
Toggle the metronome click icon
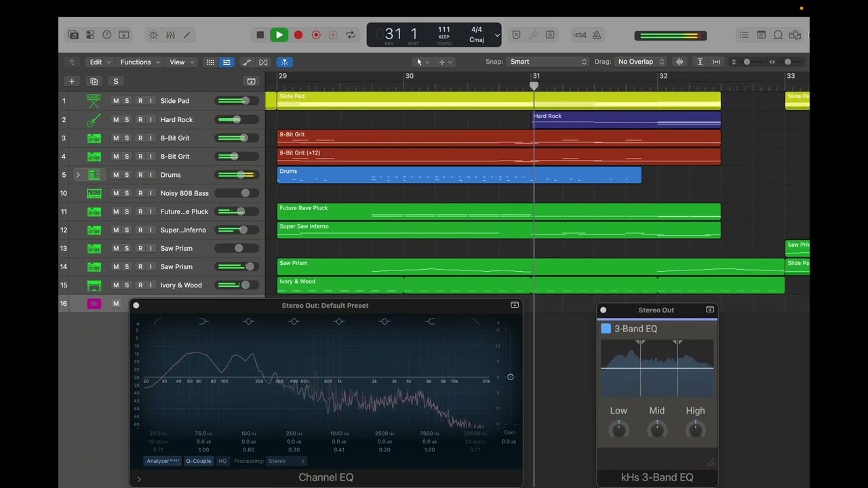[x=597, y=35]
